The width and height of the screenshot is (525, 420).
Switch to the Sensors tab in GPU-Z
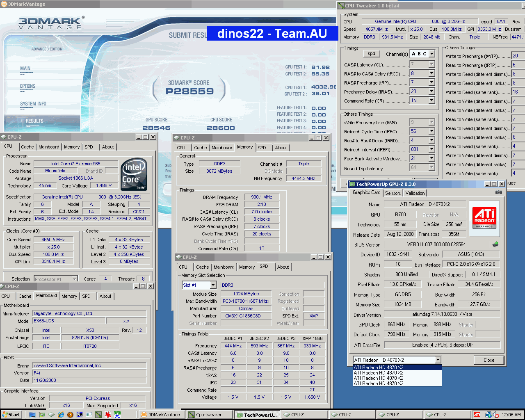(393, 193)
